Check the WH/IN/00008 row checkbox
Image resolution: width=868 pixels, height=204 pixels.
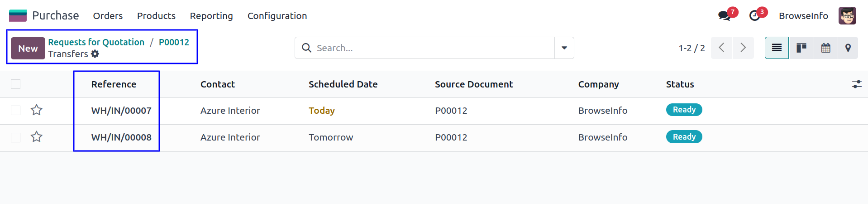(16, 137)
